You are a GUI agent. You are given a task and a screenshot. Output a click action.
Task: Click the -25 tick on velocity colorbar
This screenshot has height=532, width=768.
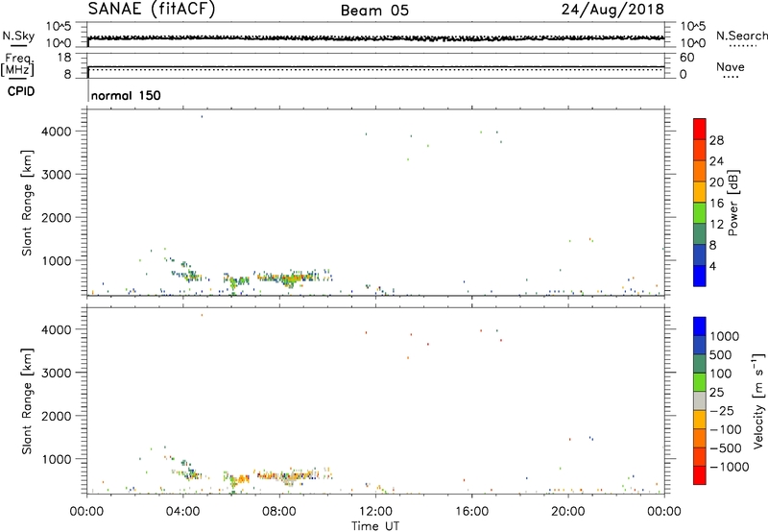click(722, 411)
